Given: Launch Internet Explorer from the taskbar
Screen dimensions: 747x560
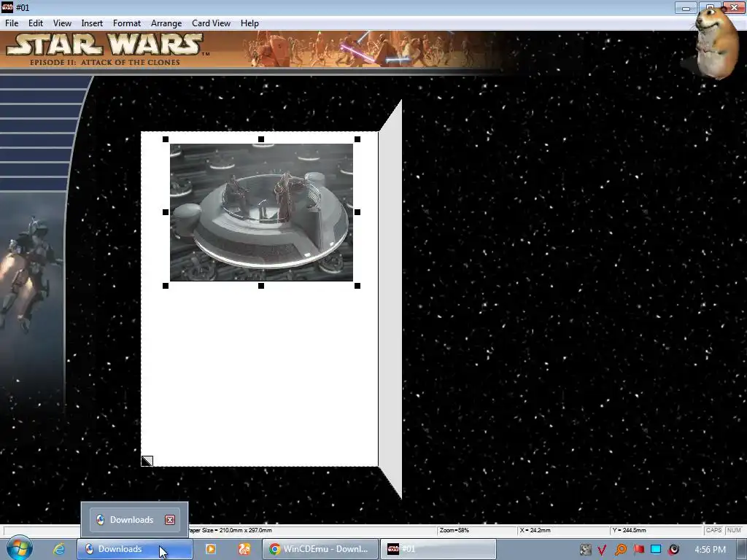Looking at the screenshot, I should click(x=59, y=549).
